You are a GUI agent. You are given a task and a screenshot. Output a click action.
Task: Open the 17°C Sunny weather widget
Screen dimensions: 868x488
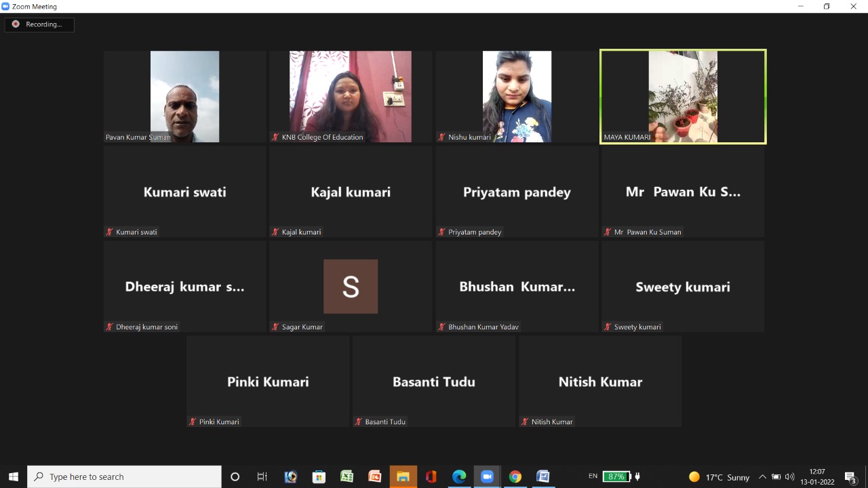pos(719,477)
